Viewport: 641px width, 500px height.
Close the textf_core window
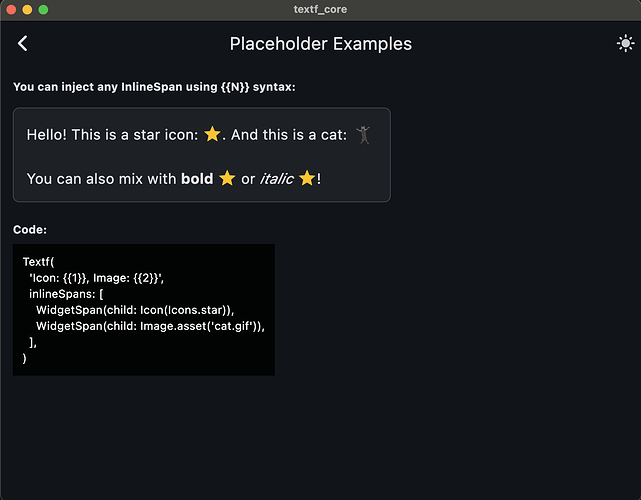pos(12,9)
